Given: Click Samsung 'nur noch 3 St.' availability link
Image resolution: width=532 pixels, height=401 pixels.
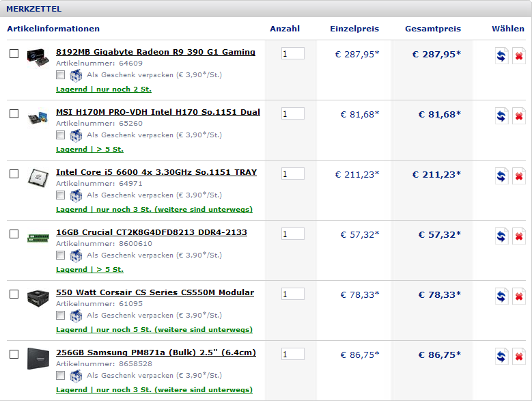Looking at the screenshot, I should pyautogui.click(x=154, y=390).
